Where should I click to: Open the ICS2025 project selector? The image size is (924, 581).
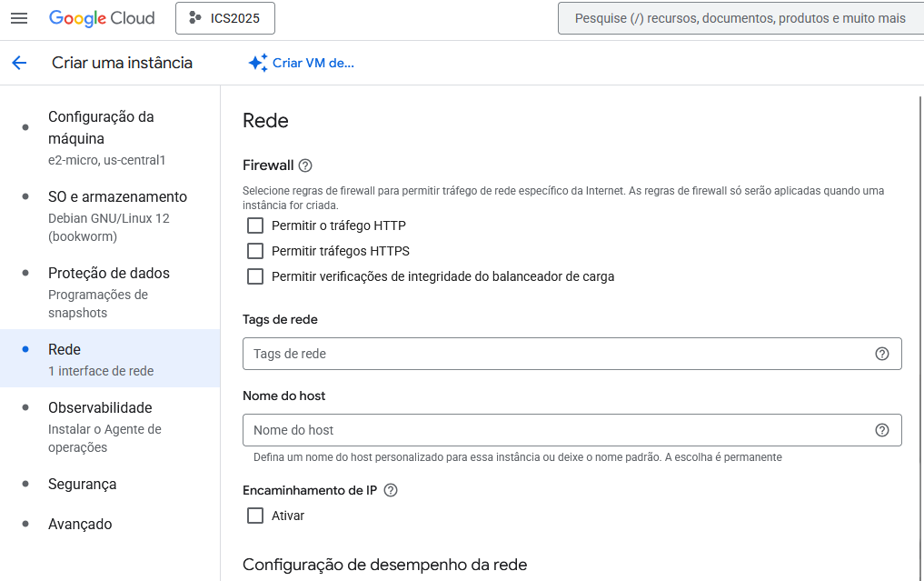[224, 18]
